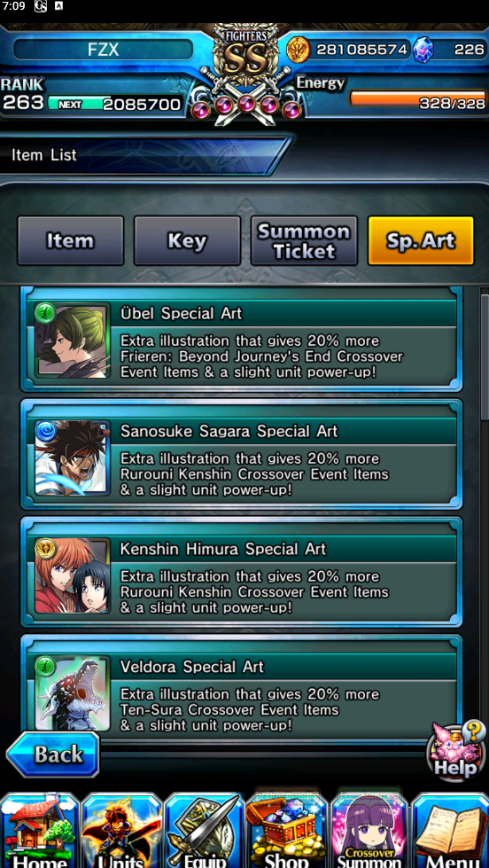Open the Kenshin Himura Special Art entry
Screen dimensions: 489x868
[242, 575]
